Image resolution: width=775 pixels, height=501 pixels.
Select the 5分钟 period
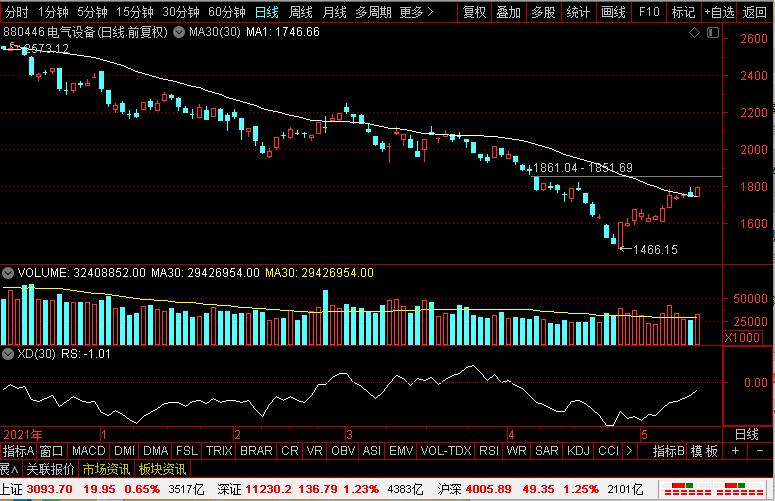coord(92,12)
